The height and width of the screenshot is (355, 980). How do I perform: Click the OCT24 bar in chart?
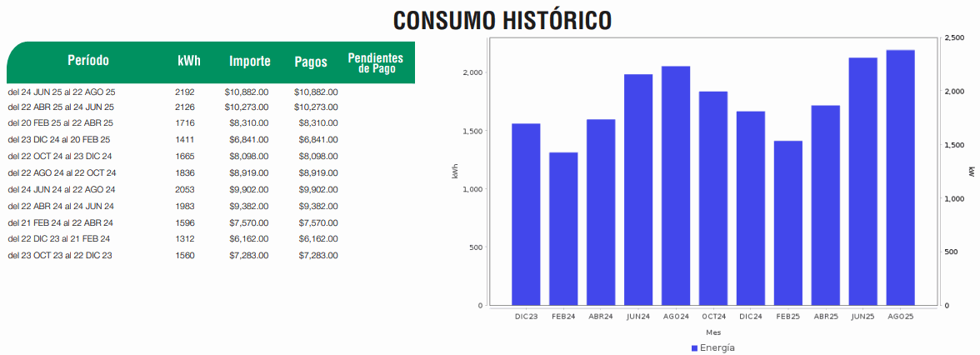click(x=713, y=198)
